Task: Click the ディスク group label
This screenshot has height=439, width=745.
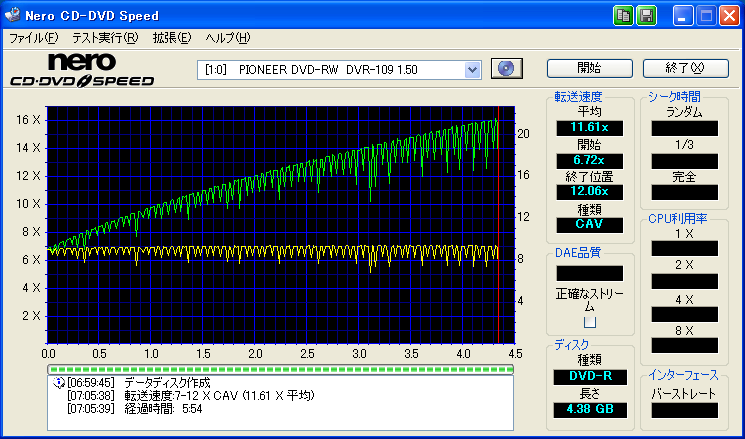Action: (x=572, y=344)
